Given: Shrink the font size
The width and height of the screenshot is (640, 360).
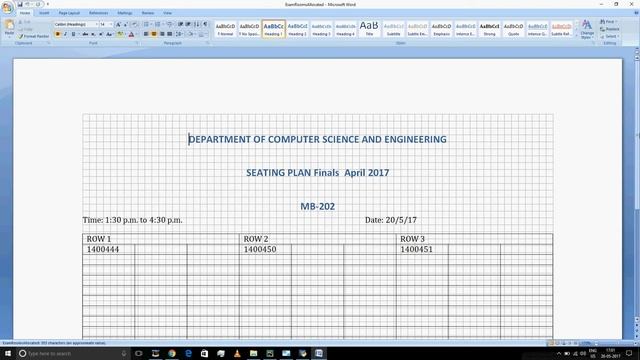Looking at the screenshot, I should coord(126,24).
